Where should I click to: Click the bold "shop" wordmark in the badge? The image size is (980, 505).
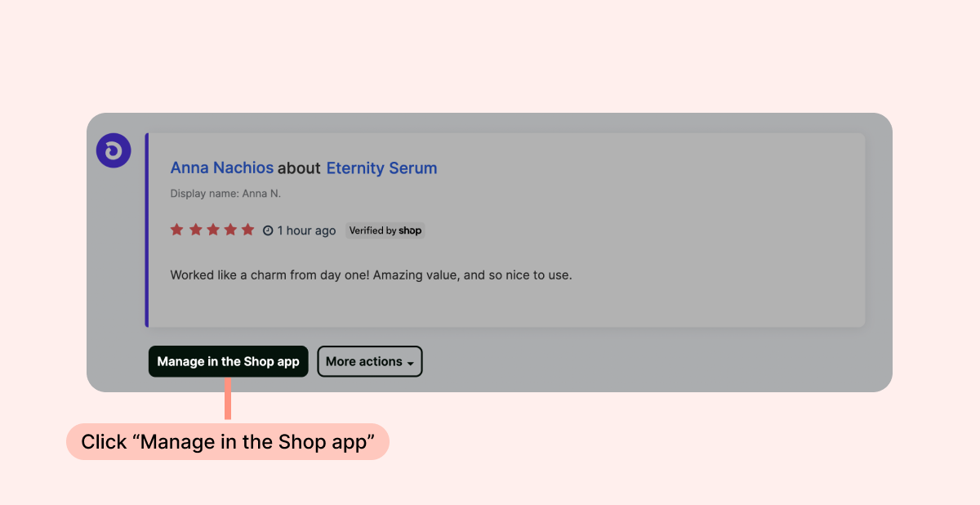coord(410,230)
